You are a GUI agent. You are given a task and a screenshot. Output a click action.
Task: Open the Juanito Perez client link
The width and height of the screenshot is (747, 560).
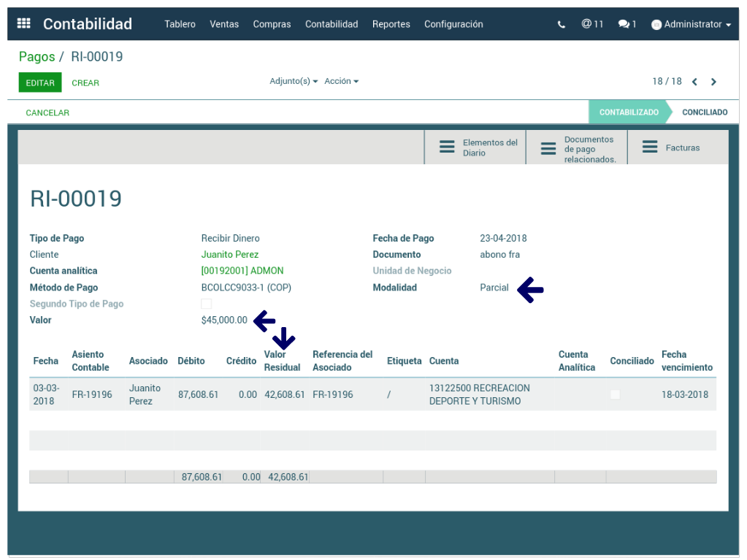coord(230,255)
